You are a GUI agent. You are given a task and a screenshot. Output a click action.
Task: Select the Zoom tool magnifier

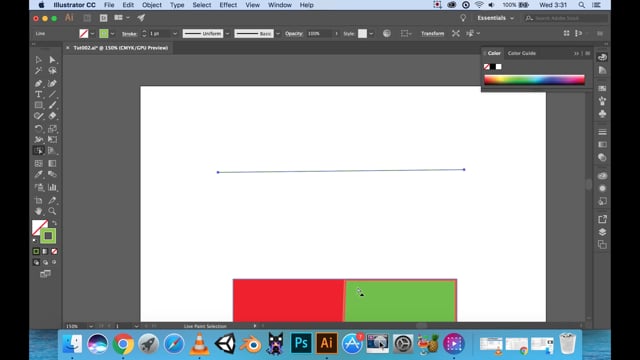tap(52, 211)
